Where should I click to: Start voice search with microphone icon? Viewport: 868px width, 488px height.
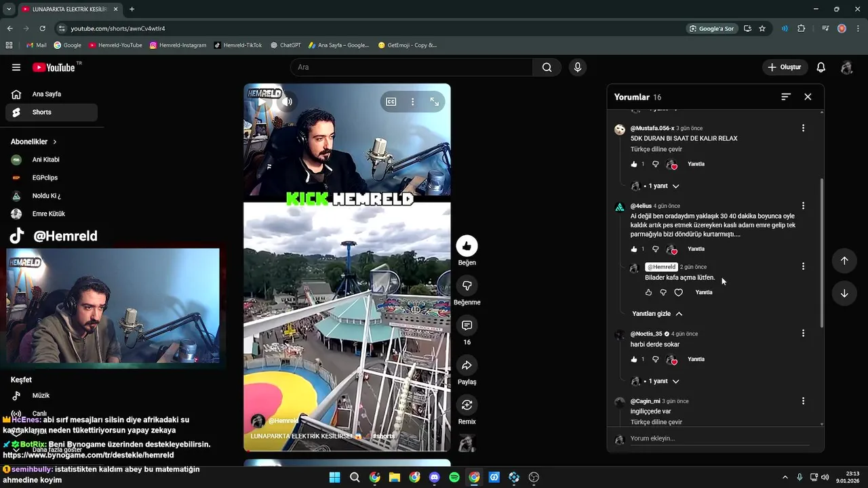[578, 67]
